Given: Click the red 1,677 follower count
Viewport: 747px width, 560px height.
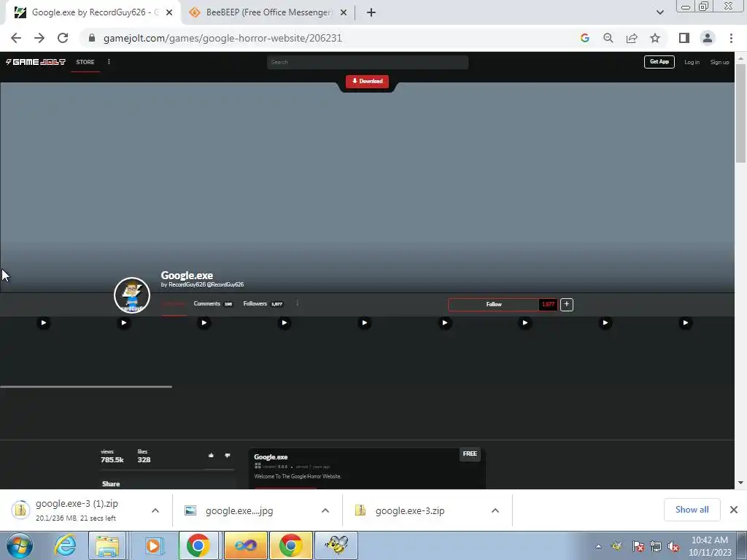Looking at the screenshot, I should tap(548, 304).
